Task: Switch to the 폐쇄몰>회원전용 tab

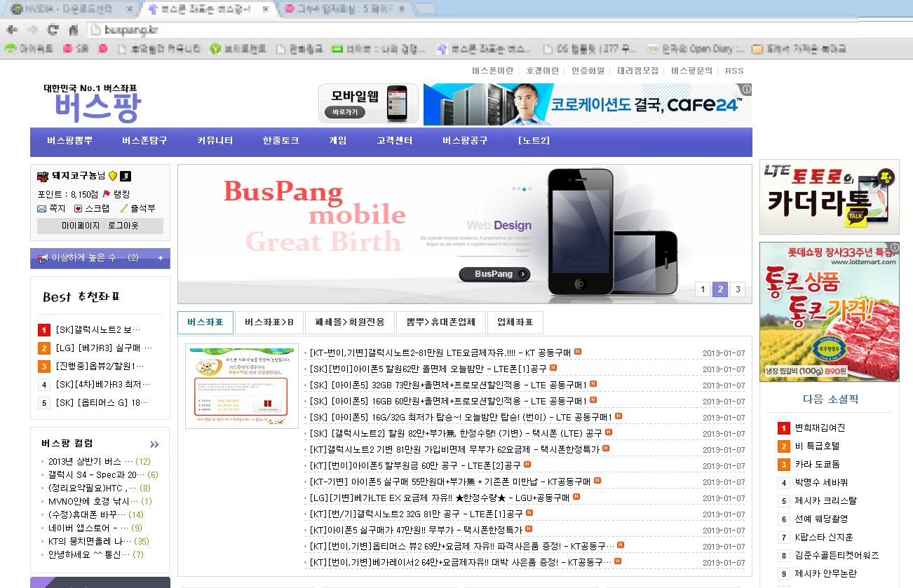Action: click(x=350, y=322)
